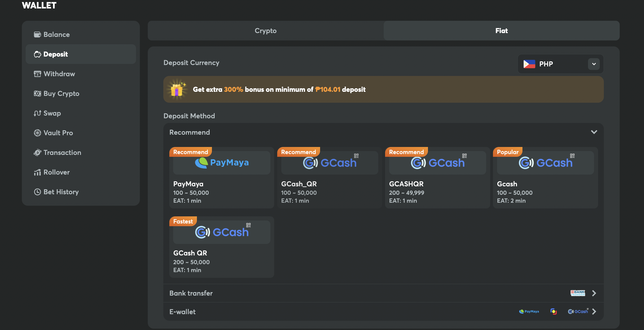Click Recommend badge on PayMaya card
This screenshot has height=330, width=644.
191,152
